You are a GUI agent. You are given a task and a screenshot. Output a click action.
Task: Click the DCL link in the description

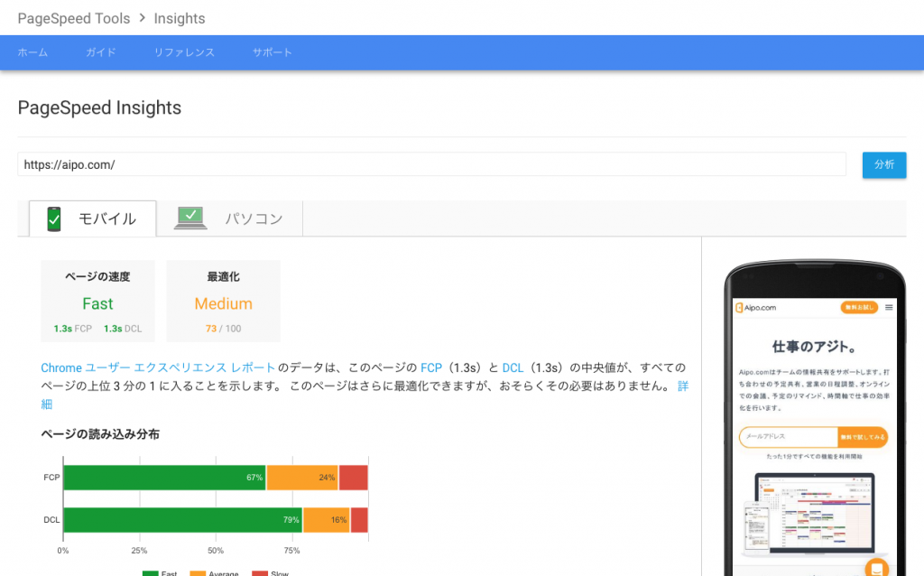pyautogui.click(x=513, y=367)
